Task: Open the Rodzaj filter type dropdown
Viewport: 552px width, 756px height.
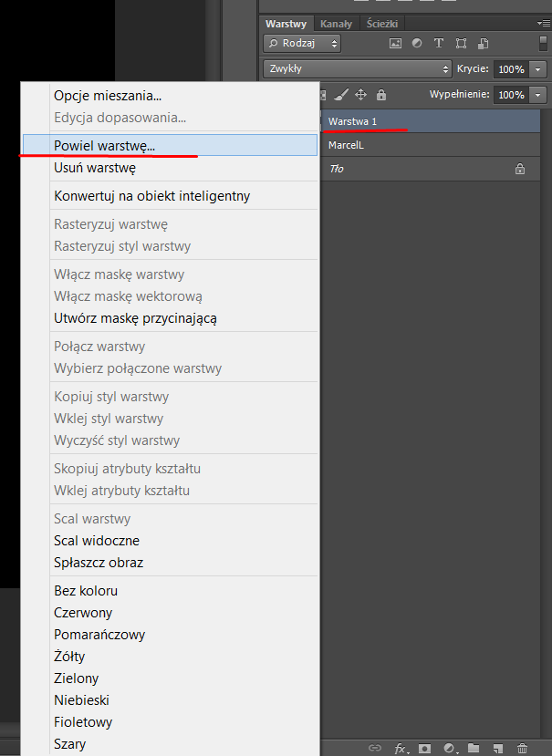Action: (x=302, y=44)
